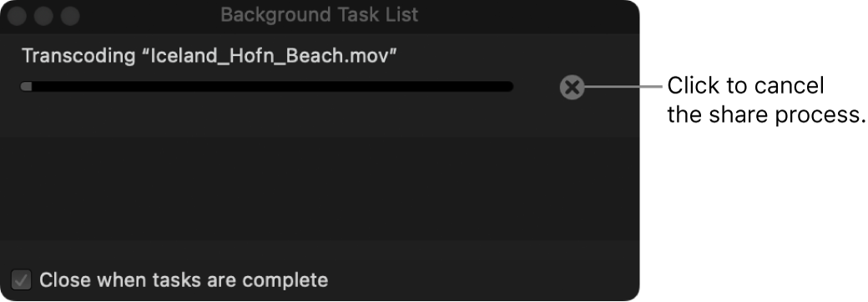Click the Iceland_Hofn_Beach.mov file name text
The height and width of the screenshot is (302, 868).
tap(274, 55)
